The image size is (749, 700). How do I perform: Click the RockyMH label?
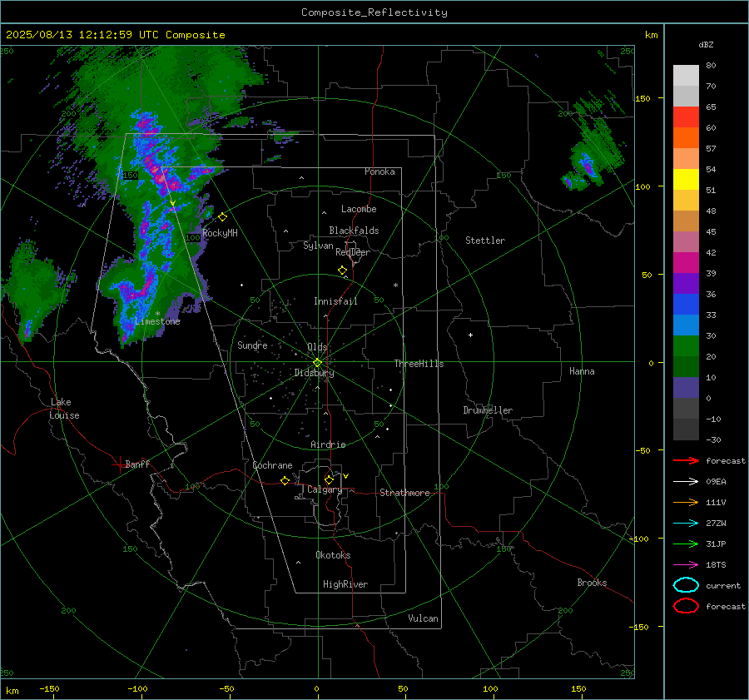(x=220, y=233)
